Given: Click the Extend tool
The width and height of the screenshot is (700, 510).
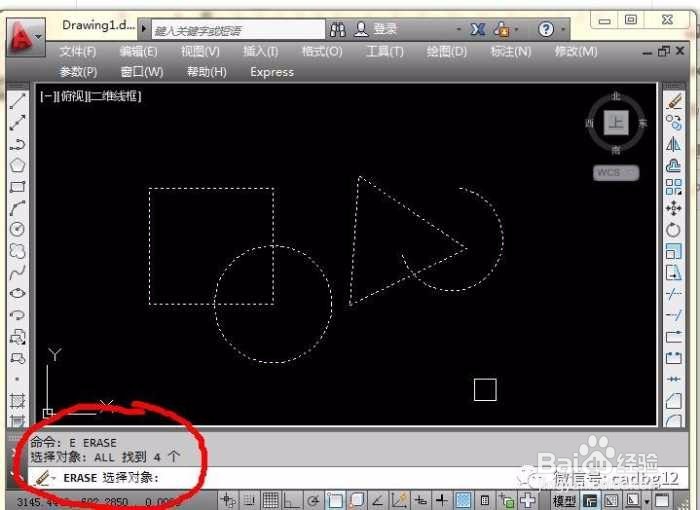Looking at the screenshot, I should tap(674, 315).
